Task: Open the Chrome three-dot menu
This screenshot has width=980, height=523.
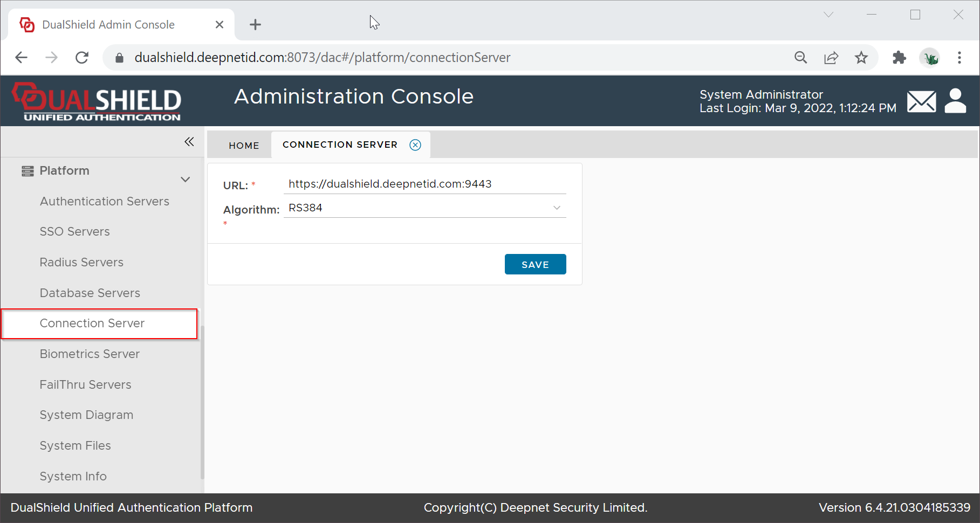Action: pyautogui.click(x=959, y=58)
